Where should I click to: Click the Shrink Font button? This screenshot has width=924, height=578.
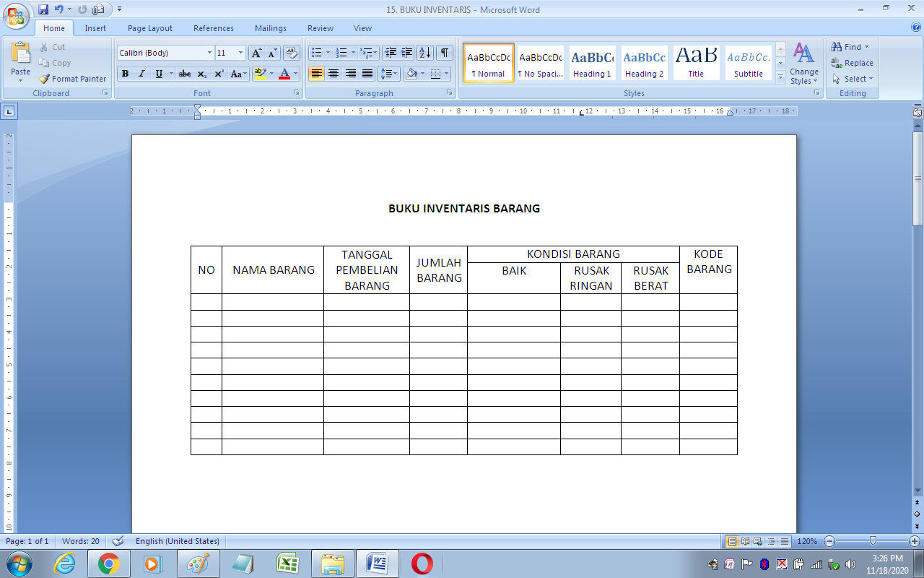[x=273, y=53]
